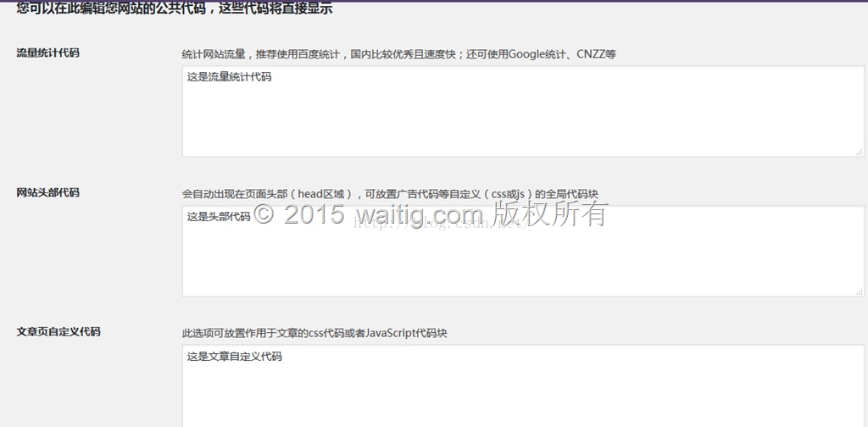Click the description mentioning head区域
Viewport: 868px width, 427px height.
(x=390, y=193)
